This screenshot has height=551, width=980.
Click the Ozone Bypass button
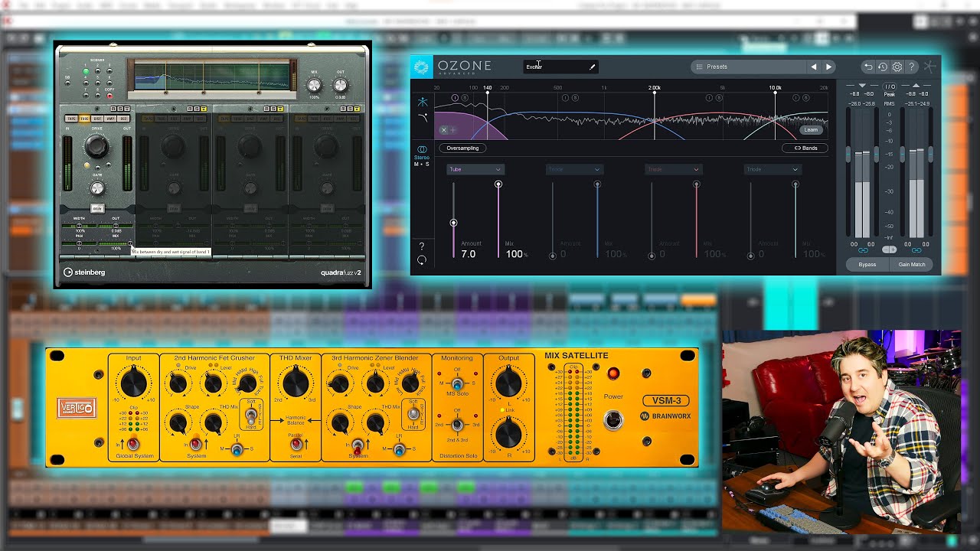tap(867, 264)
